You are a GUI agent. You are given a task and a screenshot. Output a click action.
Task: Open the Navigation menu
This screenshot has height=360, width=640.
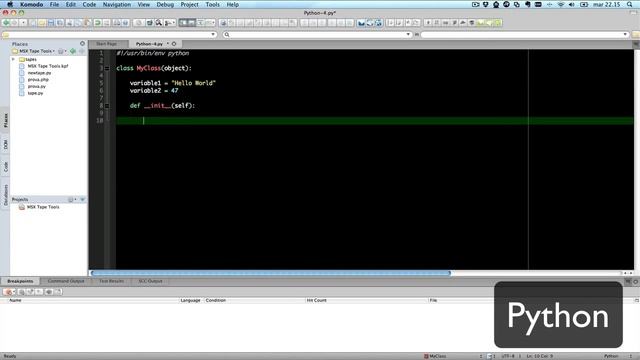point(117,4)
